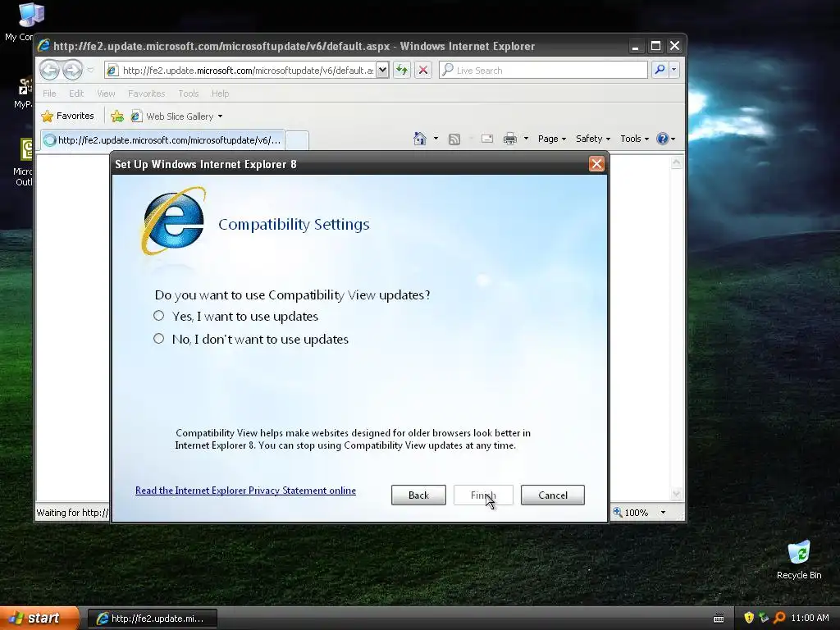Click the page scrollbar up arrow
The width and height of the screenshot is (840, 630).
(677, 162)
